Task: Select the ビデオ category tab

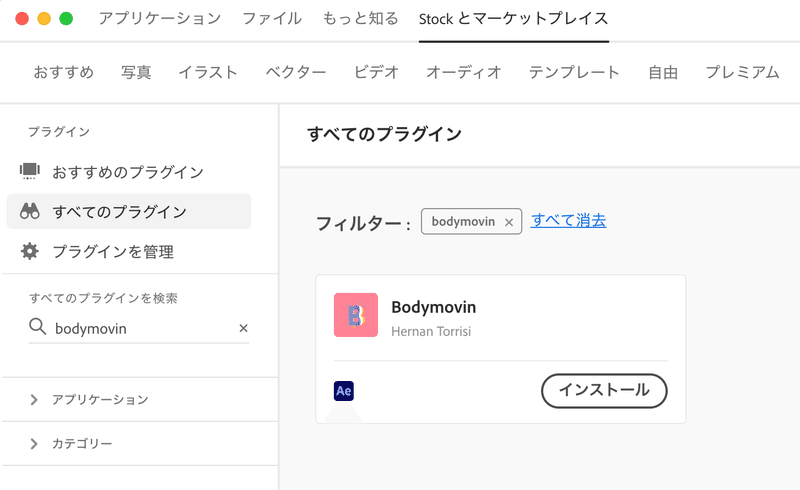Action: [376, 72]
